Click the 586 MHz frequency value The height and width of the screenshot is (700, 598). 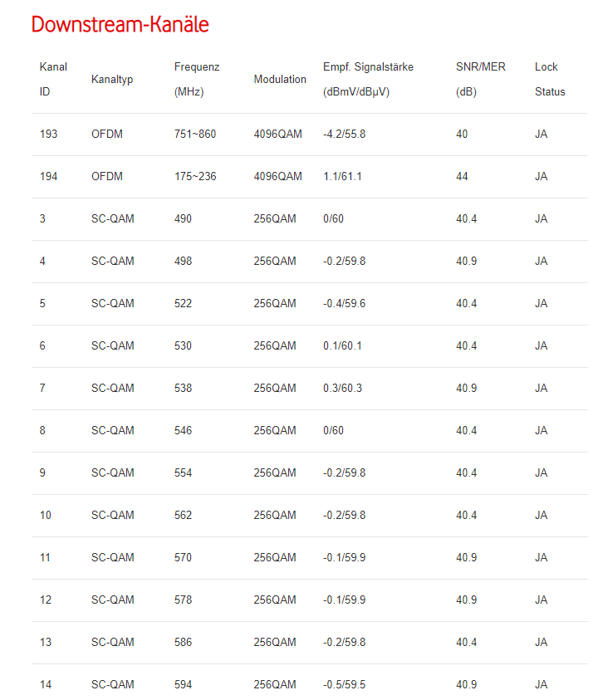click(x=183, y=642)
